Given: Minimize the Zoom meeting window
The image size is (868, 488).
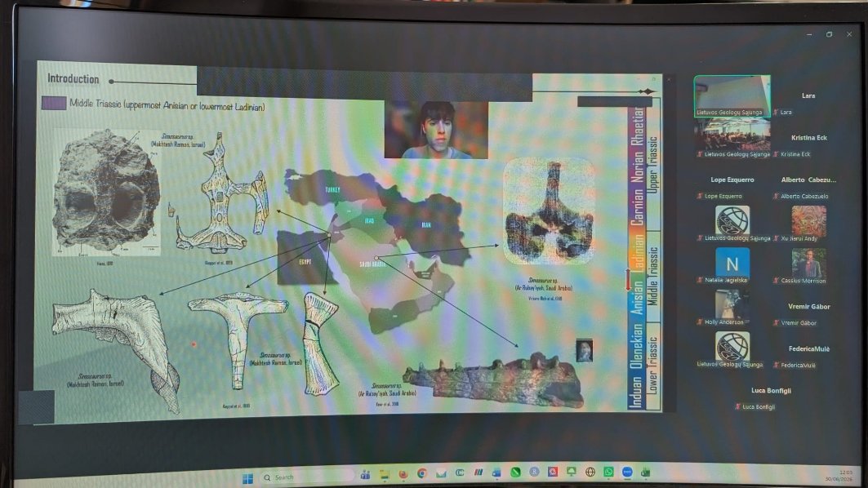Looking at the screenshot, I should (808, 34).
